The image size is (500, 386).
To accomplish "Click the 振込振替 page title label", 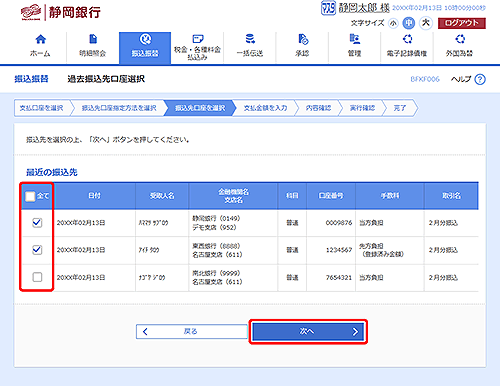I will tap(31, 79).
